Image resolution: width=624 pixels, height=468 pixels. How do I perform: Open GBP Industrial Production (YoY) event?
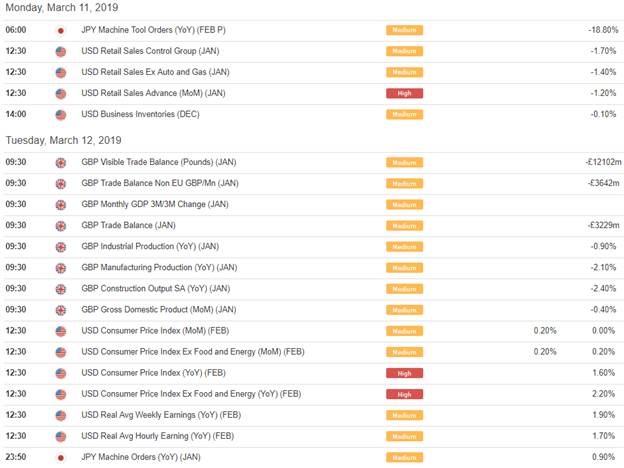point(150,246)
